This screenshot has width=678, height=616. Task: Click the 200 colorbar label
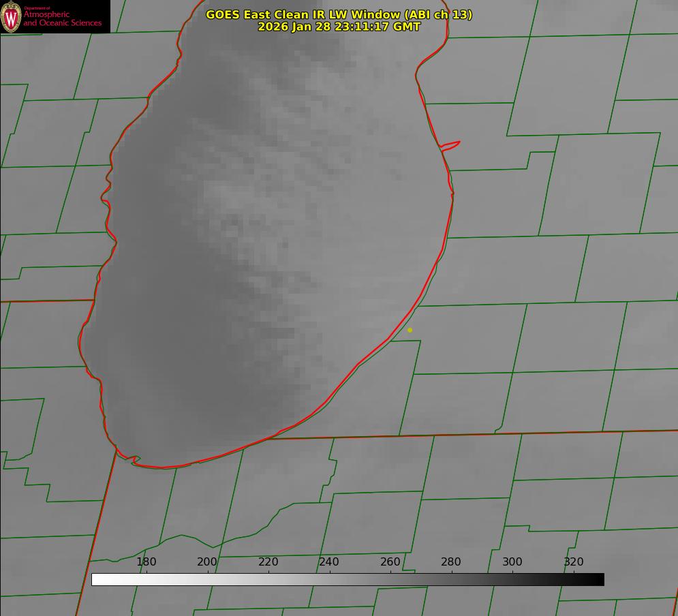pos(207,561)
